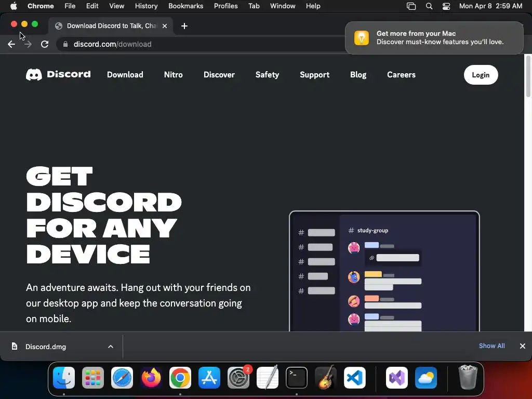Image resolution: width=532 pixels, height=399 pixels.
Task: Click the Login button
Action: (x=481, y=75)
